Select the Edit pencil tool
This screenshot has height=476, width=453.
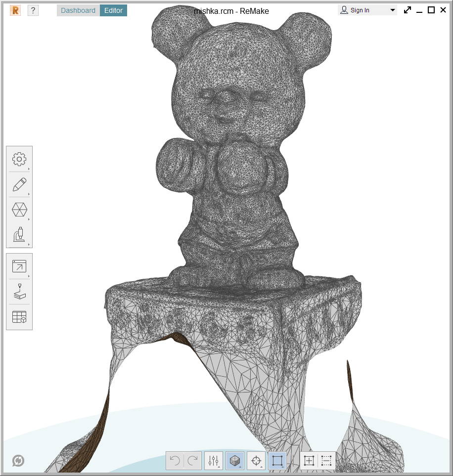pos(19,184)
